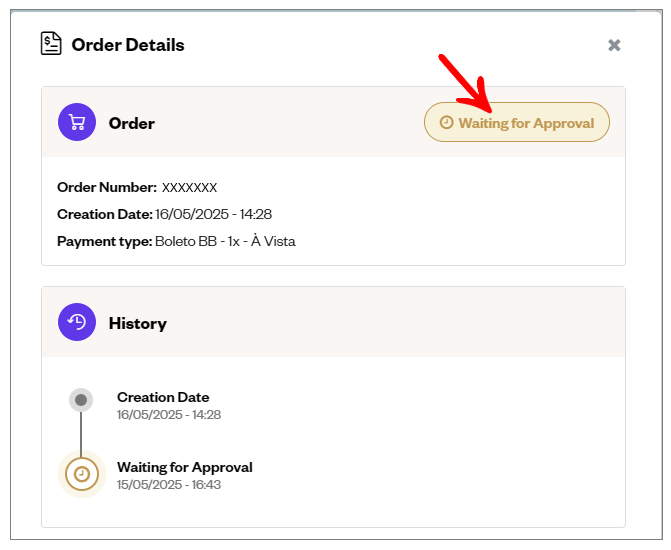Click the Order Number label

pos(107,187)
